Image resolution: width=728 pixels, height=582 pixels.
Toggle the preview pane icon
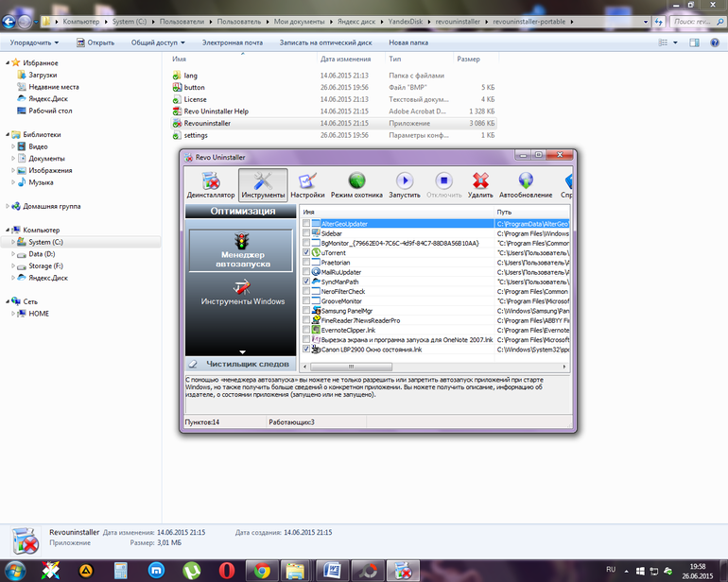(x=694, y=43)
